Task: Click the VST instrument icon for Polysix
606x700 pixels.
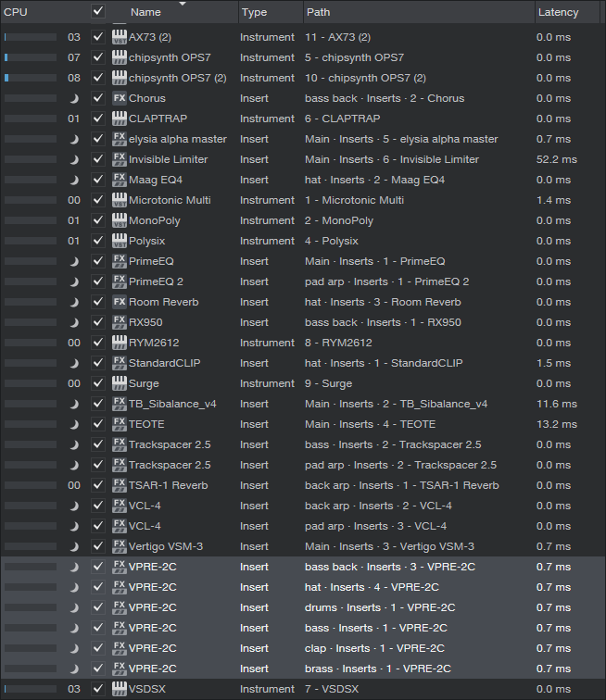Action: coord(119,241)
